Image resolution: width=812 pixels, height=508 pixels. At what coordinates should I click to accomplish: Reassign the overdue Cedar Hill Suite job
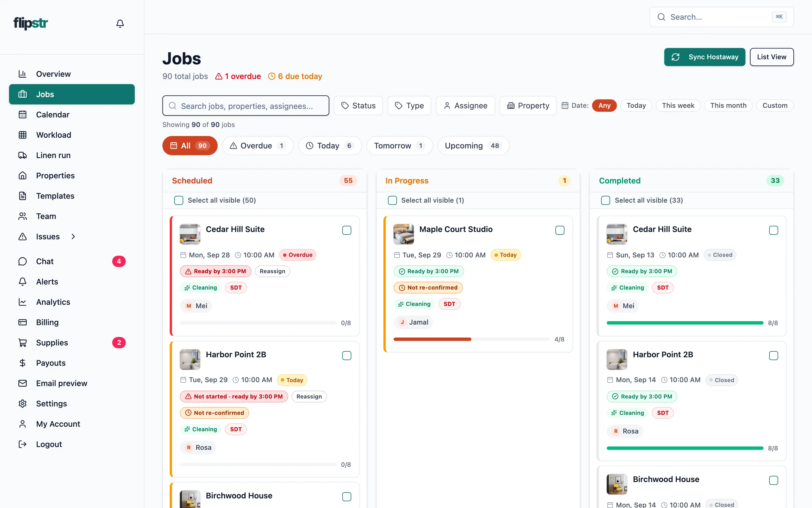[272, 271]
